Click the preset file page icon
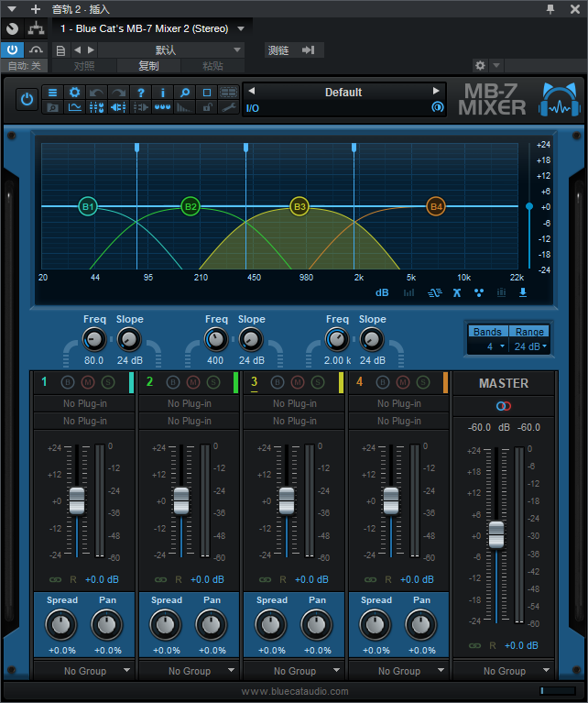This screenshot has width=588, height=703. 60,50
